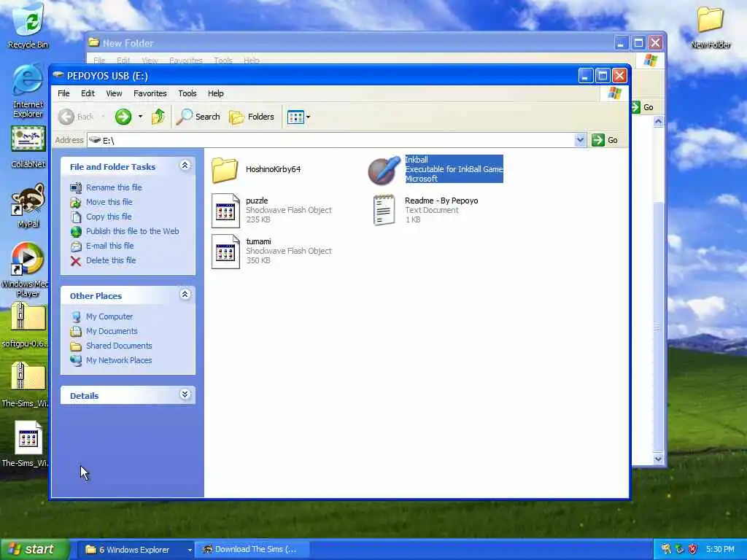The width and height of the screenshot is (747, 560).
Task: Expand the Details panel
Action: (x=185, y=394)
